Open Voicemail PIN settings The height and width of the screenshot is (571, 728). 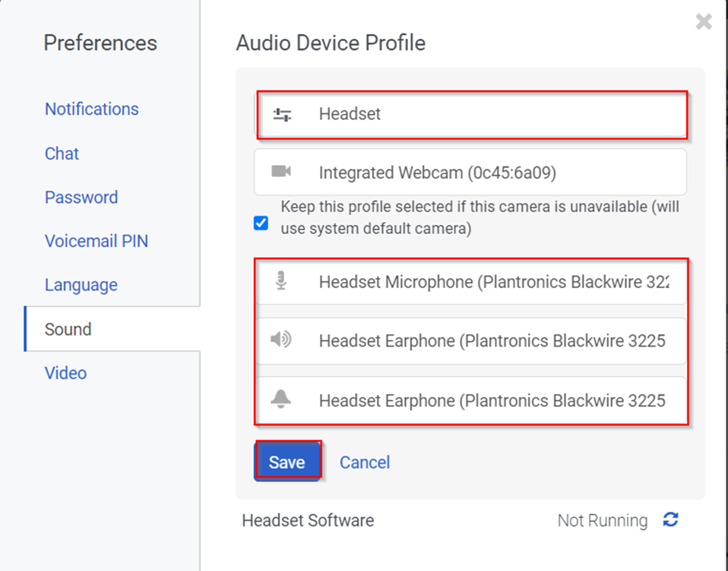96,241
